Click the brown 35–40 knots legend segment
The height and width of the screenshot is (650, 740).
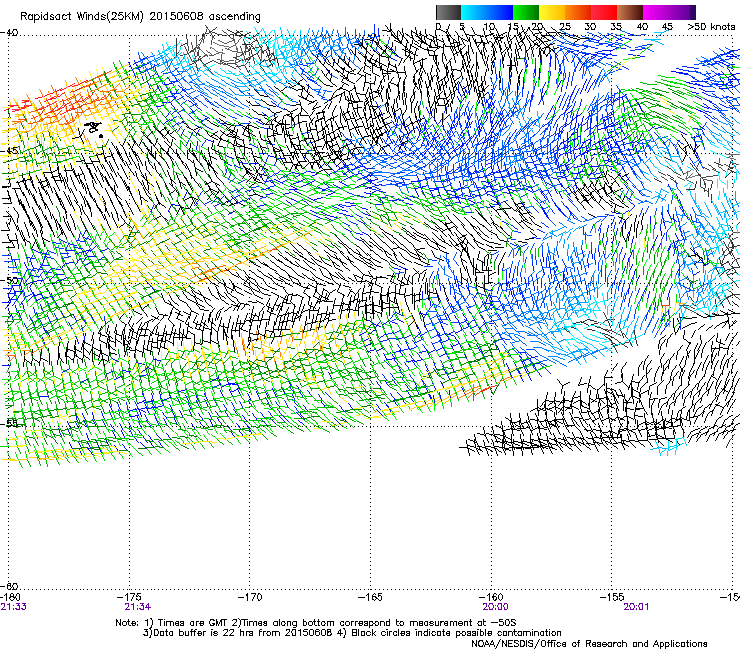[630, 12]
